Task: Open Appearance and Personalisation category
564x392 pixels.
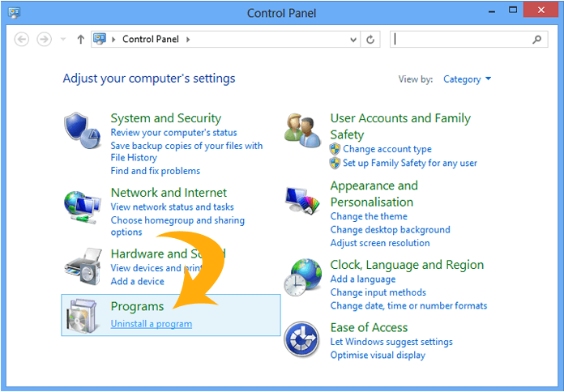Action: coord(374,194)
